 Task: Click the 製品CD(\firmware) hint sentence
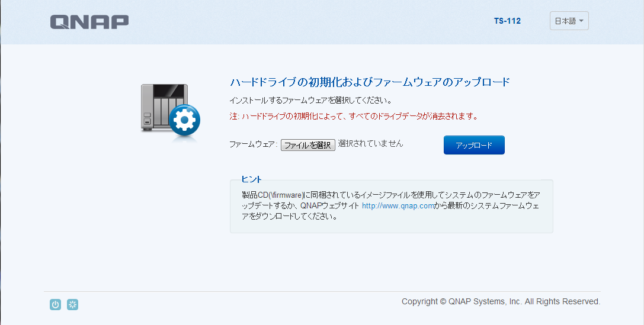click(390, 205)
